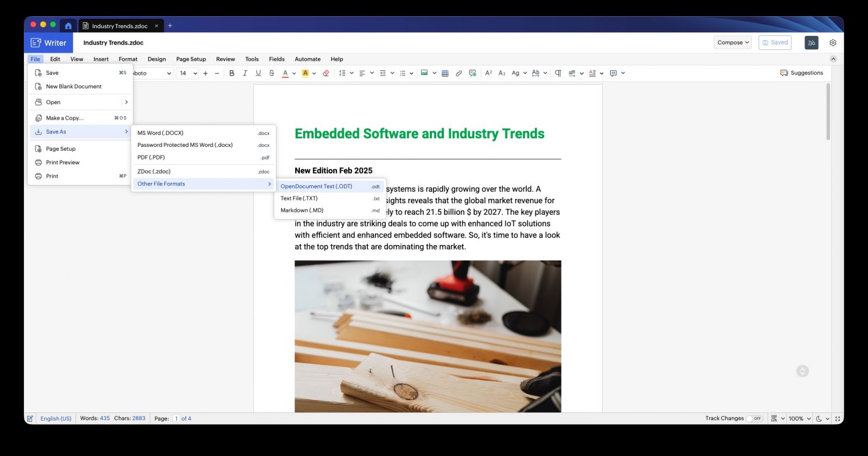Choose OpenDocument Text (.ODT) format
868x456 pixels.
[330, 187]
